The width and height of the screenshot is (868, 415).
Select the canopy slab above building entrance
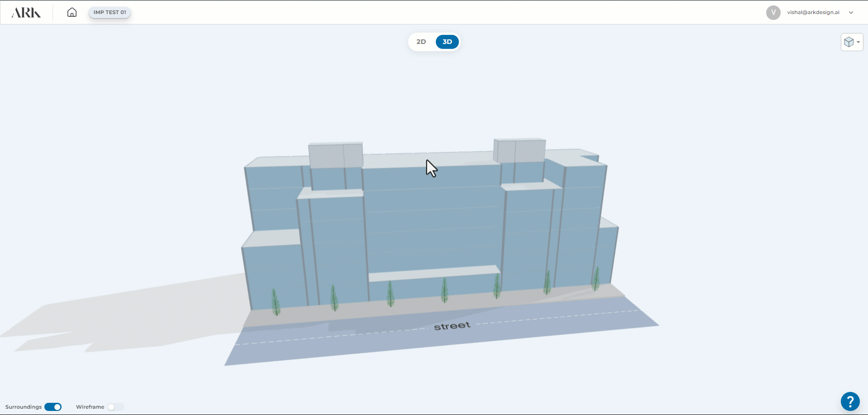point(434,273)
